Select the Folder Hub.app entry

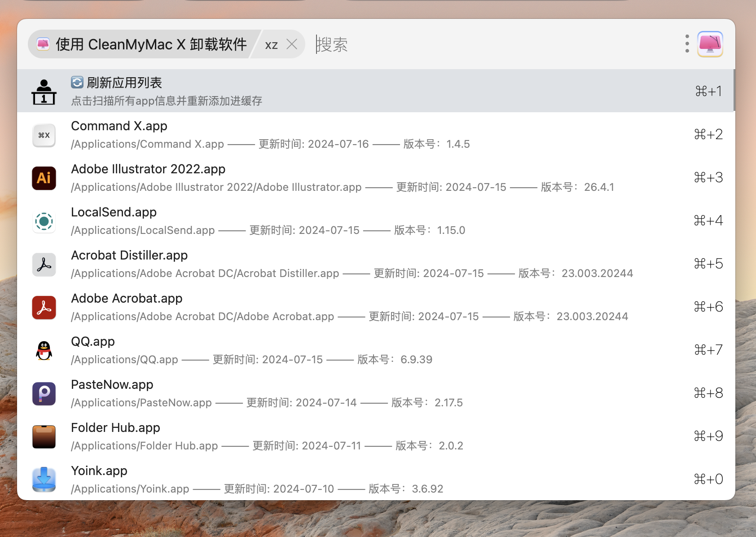click(x=376, y=436)
